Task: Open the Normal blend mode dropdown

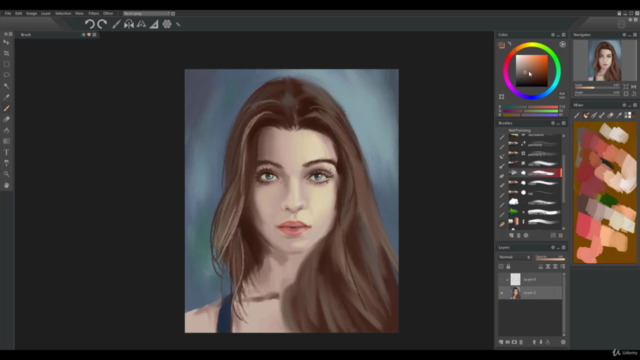Action: (514, 257)
